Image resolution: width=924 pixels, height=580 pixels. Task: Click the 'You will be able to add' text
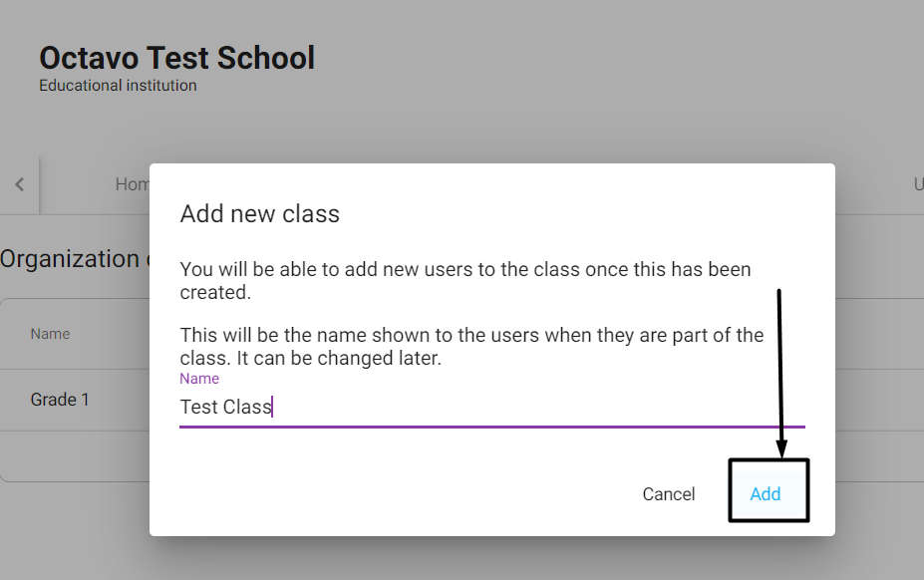click(465, 281)
